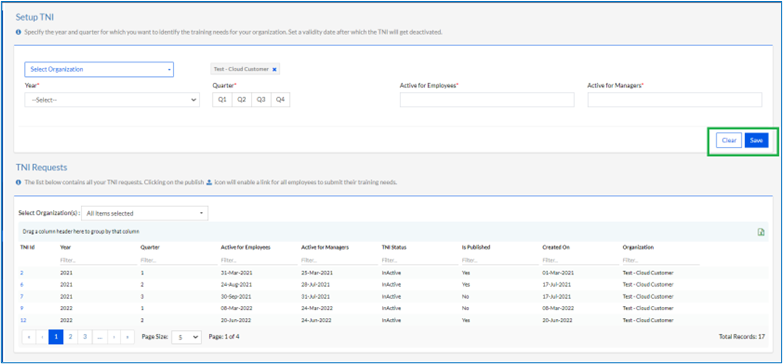
Task: Click the info icon under TNI Requests
Action: pyautogui.click(x=18, y=183)
